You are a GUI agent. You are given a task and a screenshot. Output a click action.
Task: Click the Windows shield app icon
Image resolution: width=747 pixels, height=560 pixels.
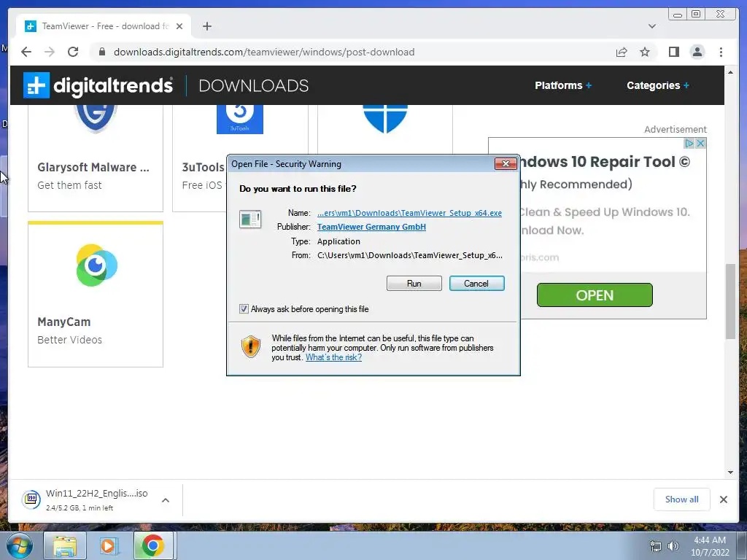[x=385, y=119]
